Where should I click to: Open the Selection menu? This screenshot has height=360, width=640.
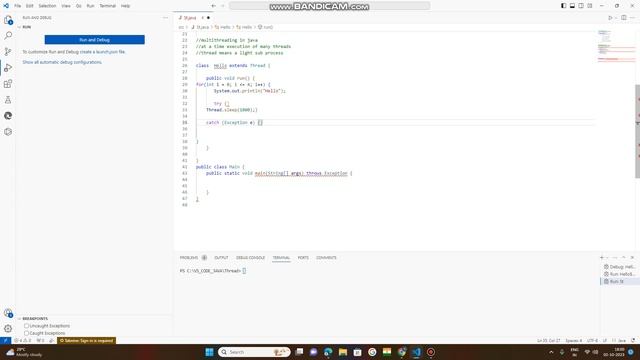tap(47, 6)
